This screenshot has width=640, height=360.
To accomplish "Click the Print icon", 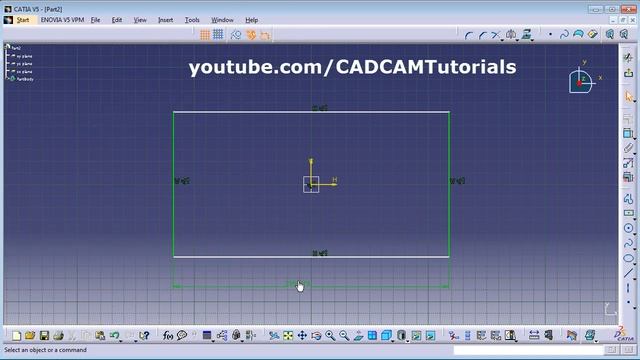I will [x=58, y=336].
